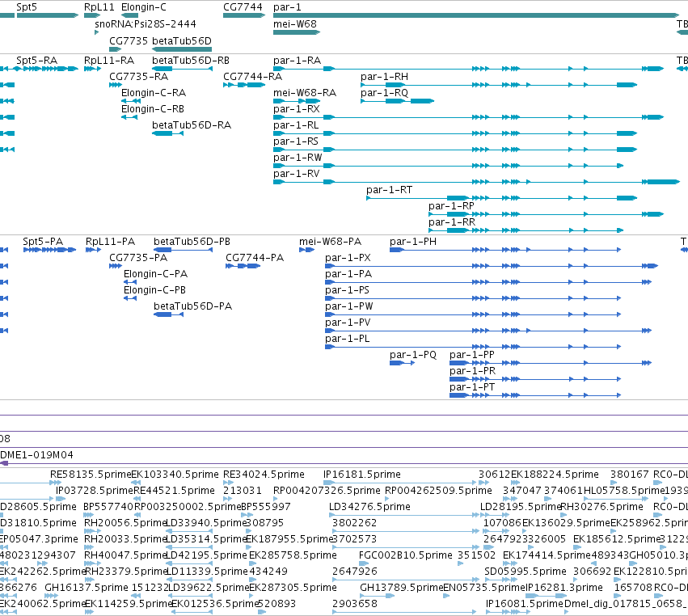Select the par-1-RA transcript label
This screenshot has height=616, width=688.
pos(297,60)
